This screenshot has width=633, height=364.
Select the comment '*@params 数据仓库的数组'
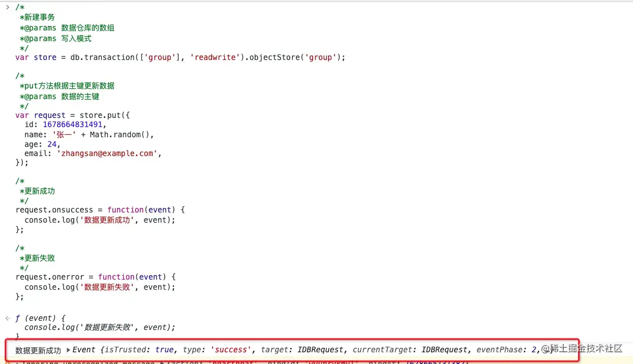67,28
